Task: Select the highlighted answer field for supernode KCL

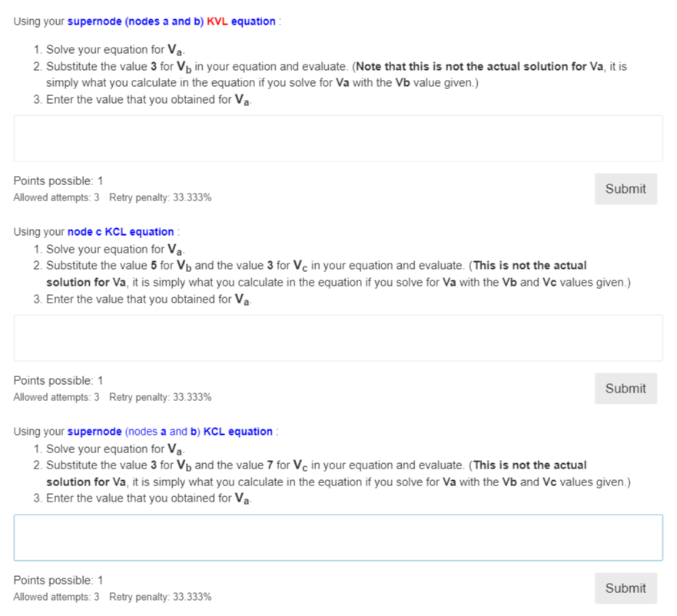Action: click(x=338, y=537)
